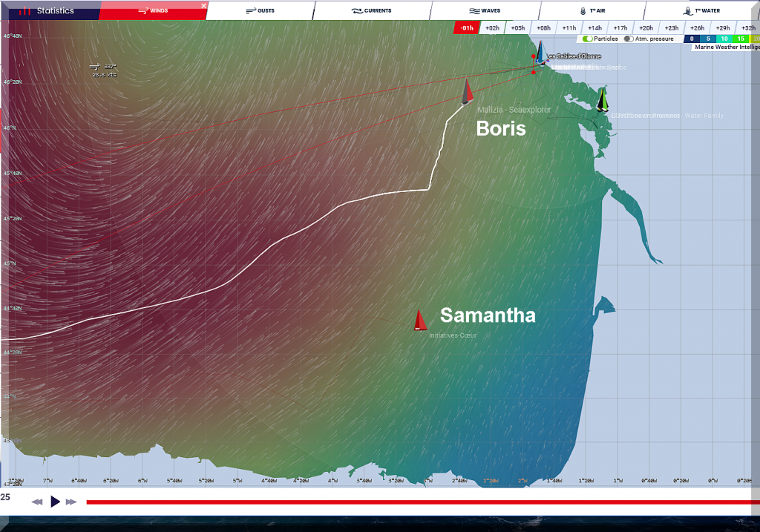Viewport: 760px width, 532px height.
Task: Click the boat icon at Les Sables-d'Olonne
Action: 541,53
